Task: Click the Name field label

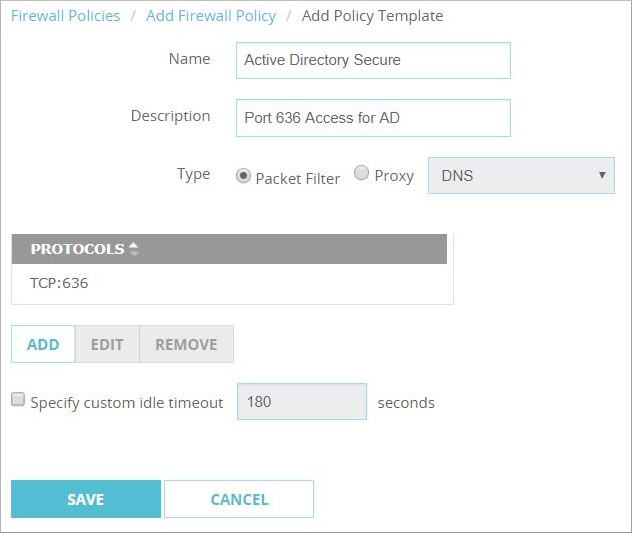Action: 189,59
